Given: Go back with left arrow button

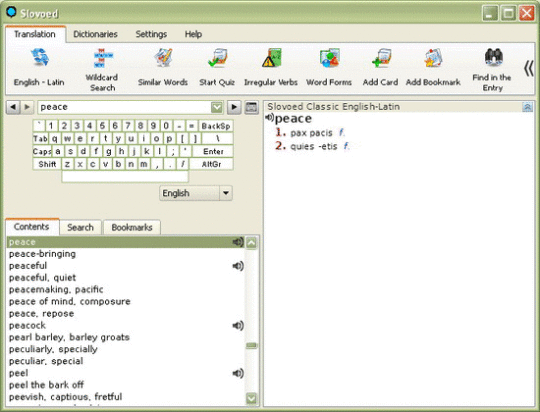Looking at the screenshot, I should point(13,107).
